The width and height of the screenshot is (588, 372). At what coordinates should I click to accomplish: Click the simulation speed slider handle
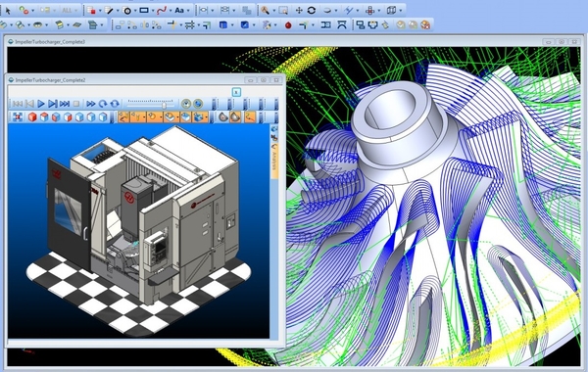pos(164,106)
